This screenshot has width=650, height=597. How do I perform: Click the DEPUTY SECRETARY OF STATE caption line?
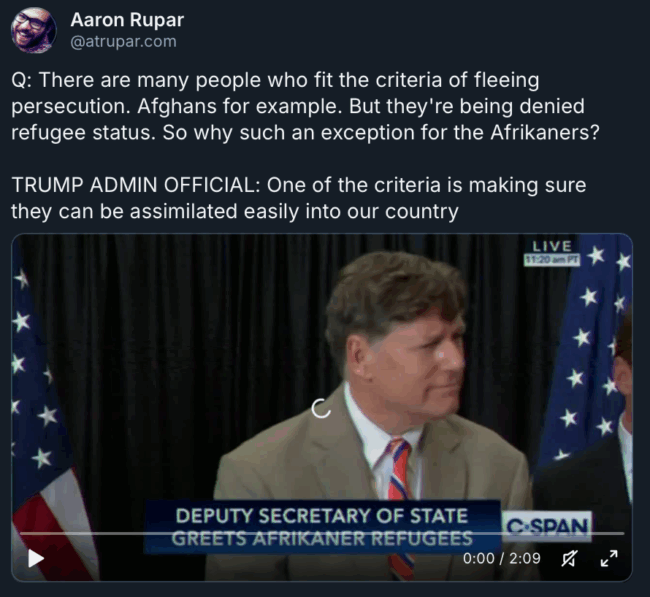point(322,516)
